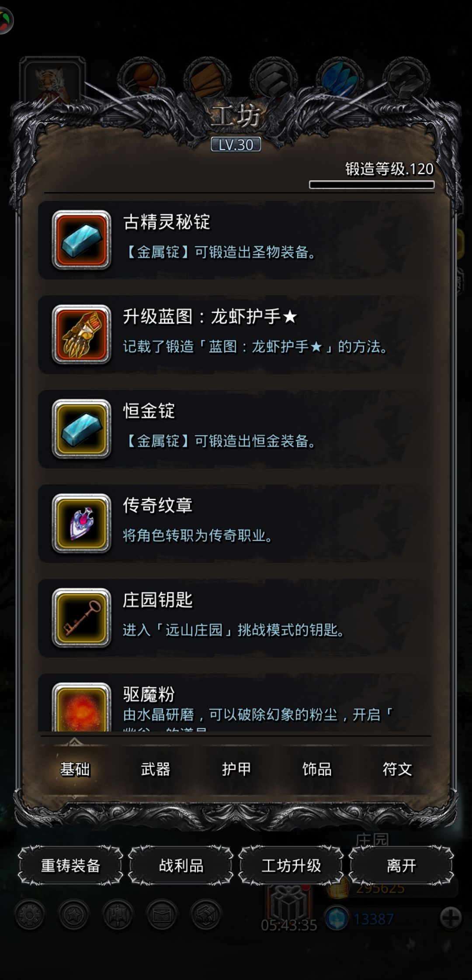
Task: Switch to the 武器 tab
Action: point(155,769)
